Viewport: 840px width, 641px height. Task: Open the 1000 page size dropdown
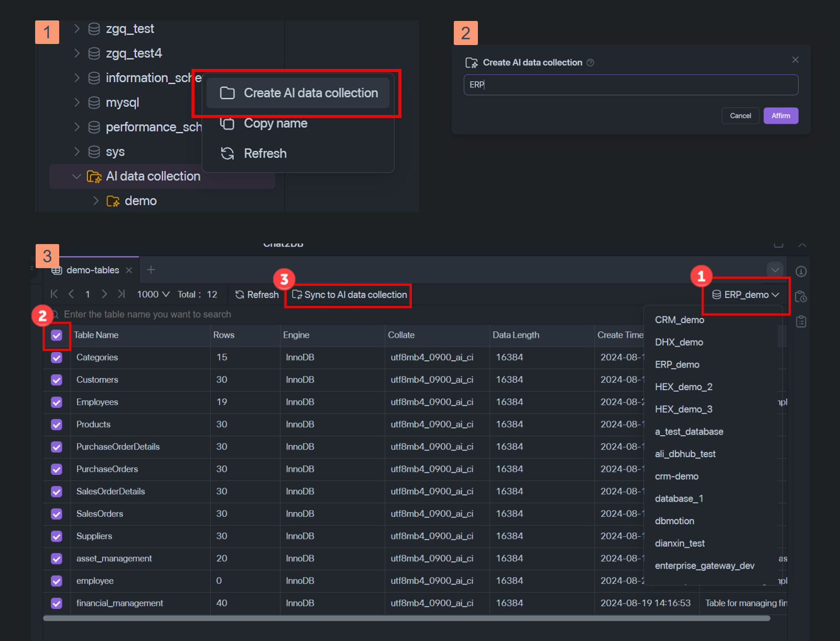coord(153,294)
